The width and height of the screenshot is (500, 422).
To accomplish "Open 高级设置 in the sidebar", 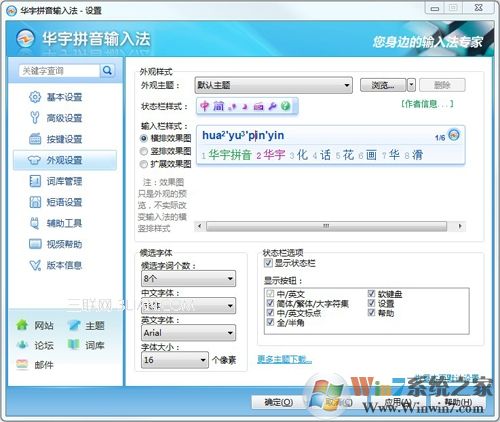I will tap(64, 118).
